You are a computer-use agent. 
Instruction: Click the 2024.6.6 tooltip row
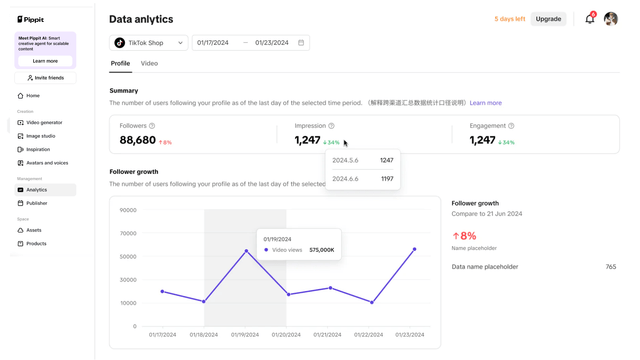[363, 179]
